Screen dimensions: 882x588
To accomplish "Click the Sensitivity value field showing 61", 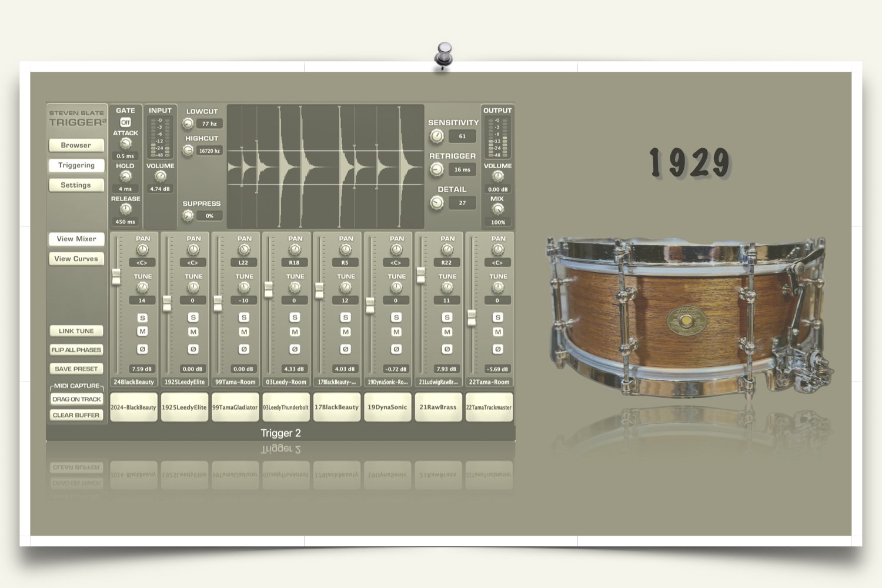I will point(462,136).
